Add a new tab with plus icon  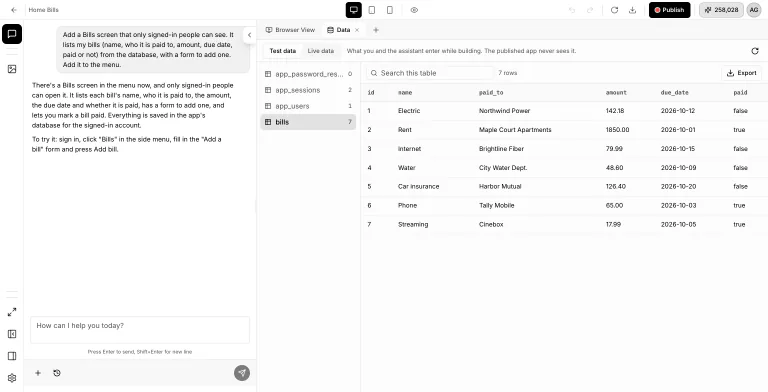pyautogui.click(x=376, y=30)
